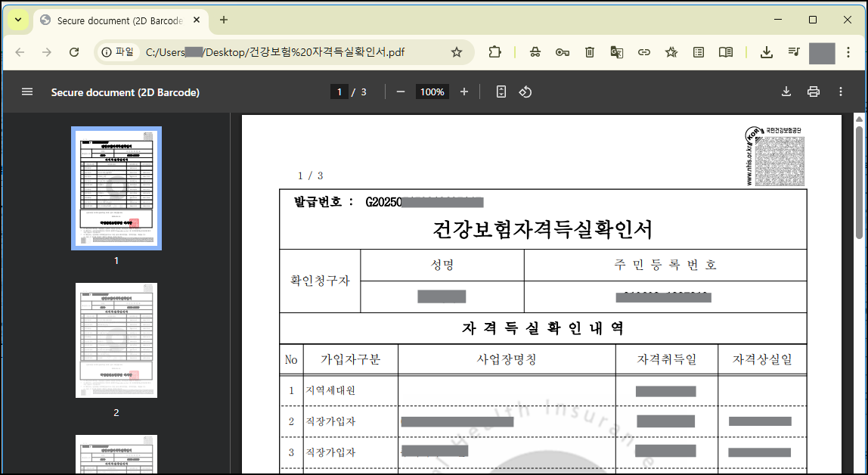868x475 pixels.
Task: Click the scrollbar up arrow
Action: 859,119
